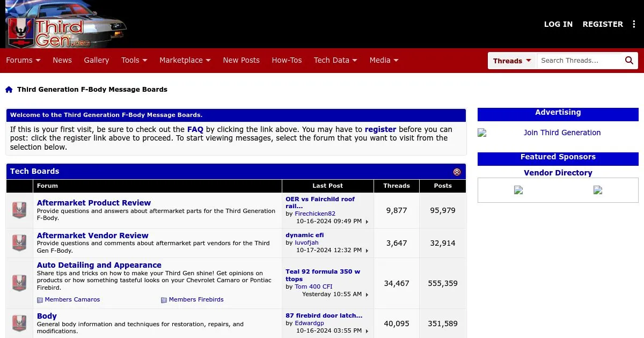Screen dimensions: 644x338
Task: View the Tom 400 CFI user profile
Action: coord(313,286)
